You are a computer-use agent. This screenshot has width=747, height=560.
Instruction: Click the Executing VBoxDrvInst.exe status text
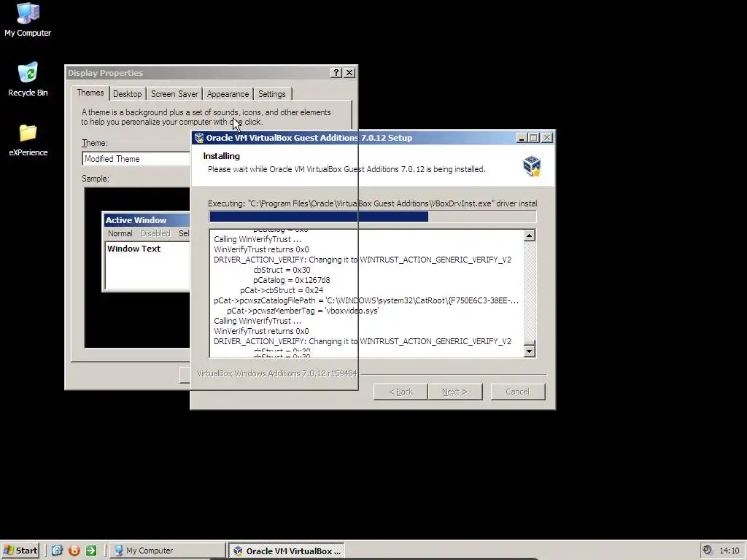tap(373, 203)
